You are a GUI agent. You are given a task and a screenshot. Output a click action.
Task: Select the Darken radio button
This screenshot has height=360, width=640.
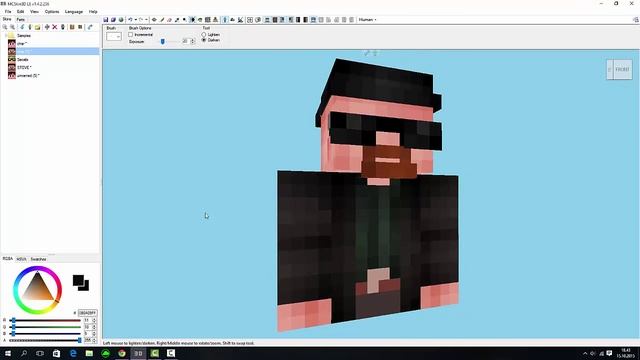click(204, 40)
